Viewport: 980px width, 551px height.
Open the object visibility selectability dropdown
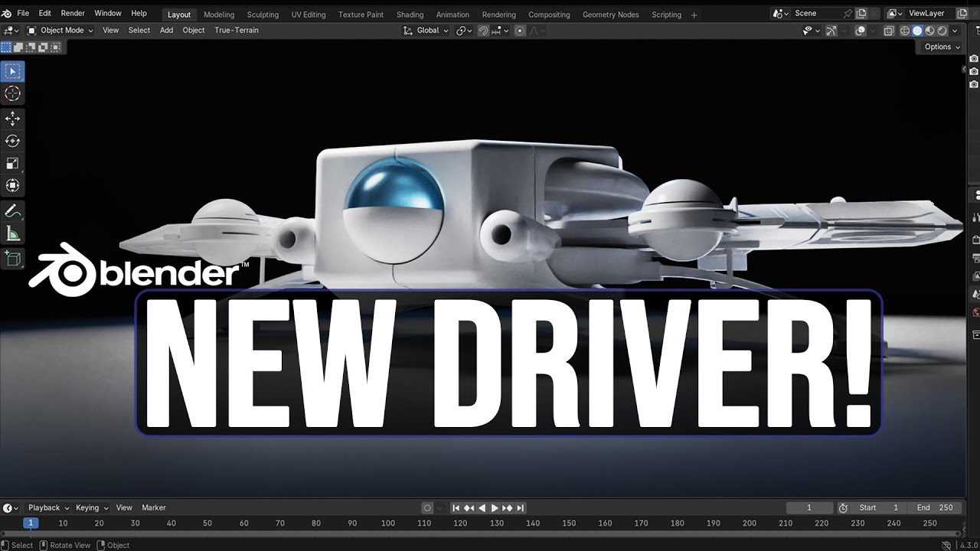pos(811,31)
